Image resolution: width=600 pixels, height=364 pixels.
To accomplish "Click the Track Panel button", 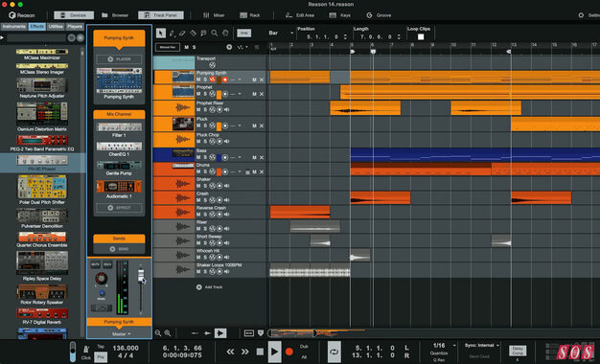I will click(161, 15).
